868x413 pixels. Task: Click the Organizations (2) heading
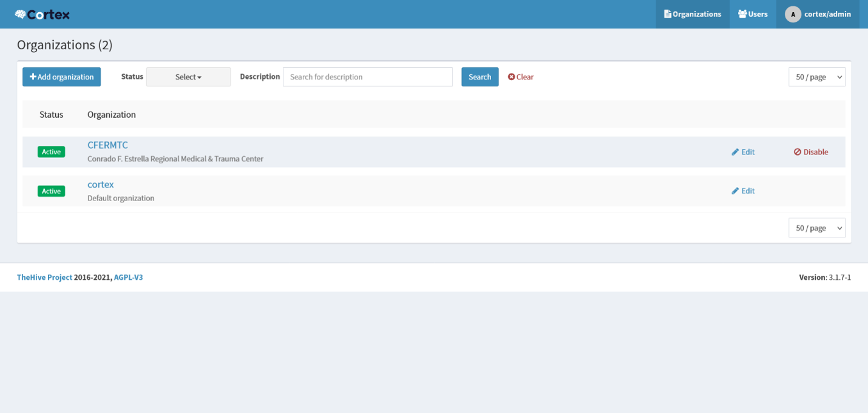point(64,44)
